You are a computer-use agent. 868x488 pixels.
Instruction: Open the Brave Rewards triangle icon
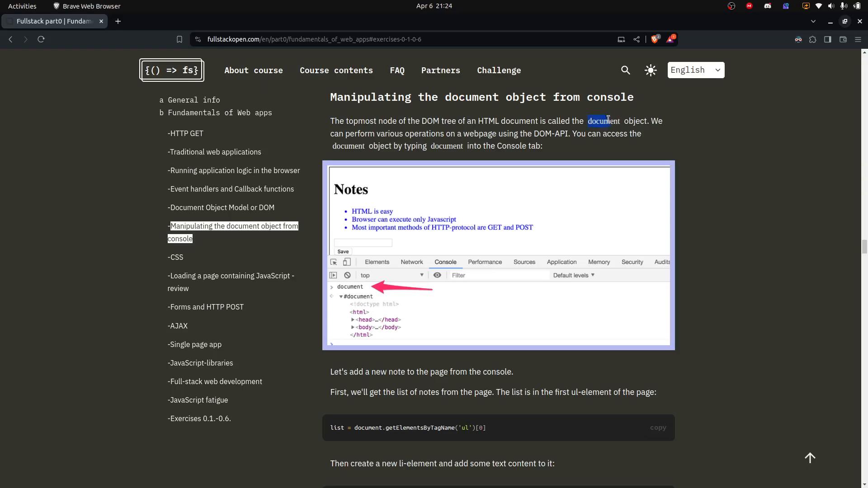670,39
